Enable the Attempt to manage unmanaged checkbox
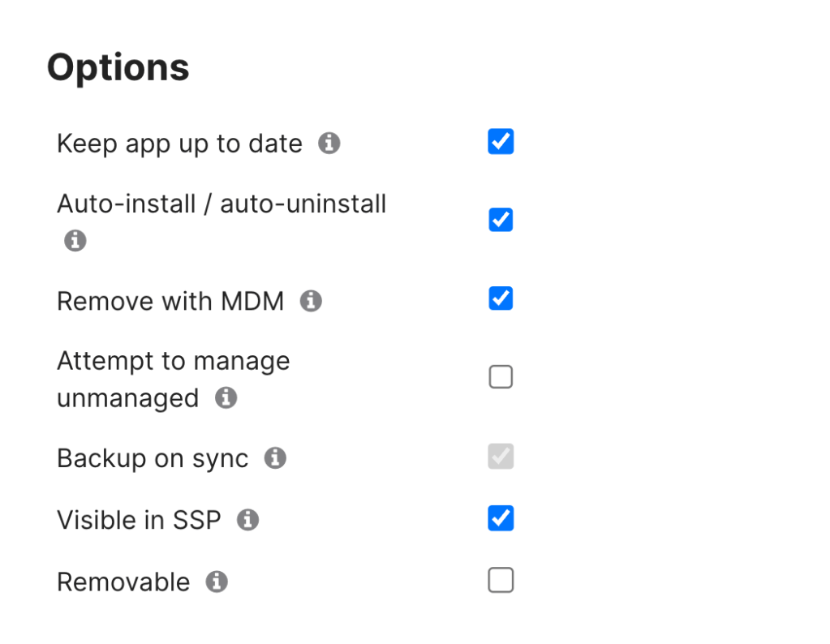This screenshot has height=644, width=830. (501, 377)
